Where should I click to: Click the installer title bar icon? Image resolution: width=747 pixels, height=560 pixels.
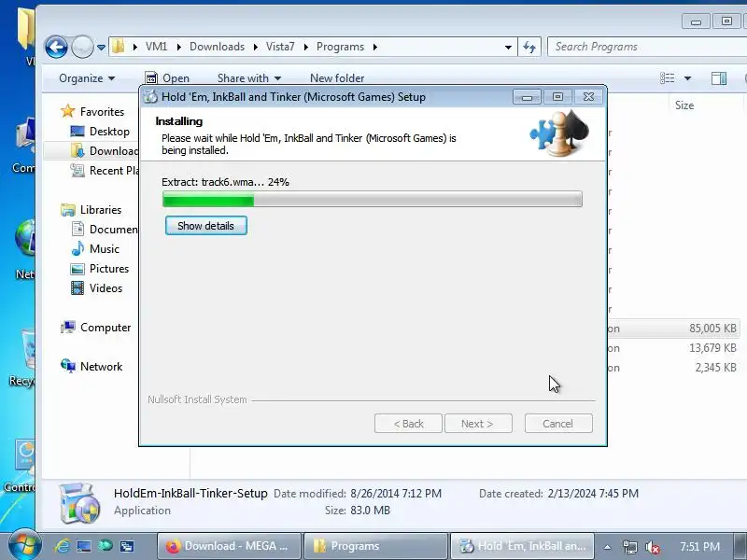[x=151, y=97]
